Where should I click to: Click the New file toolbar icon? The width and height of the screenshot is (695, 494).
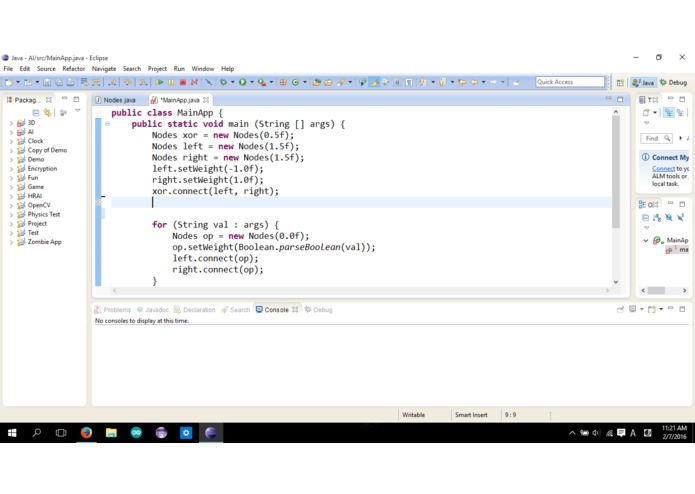(x=8, y=82)
